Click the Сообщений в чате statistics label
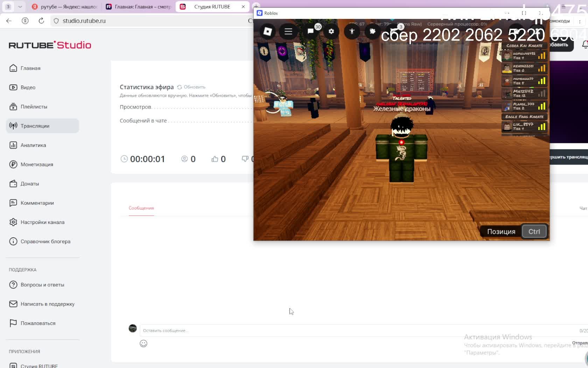This screenshot has height=368, width=588. [143, 121]
